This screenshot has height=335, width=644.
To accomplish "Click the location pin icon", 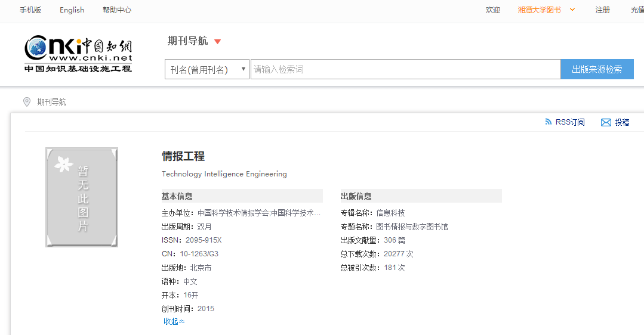I will [26, 102].
